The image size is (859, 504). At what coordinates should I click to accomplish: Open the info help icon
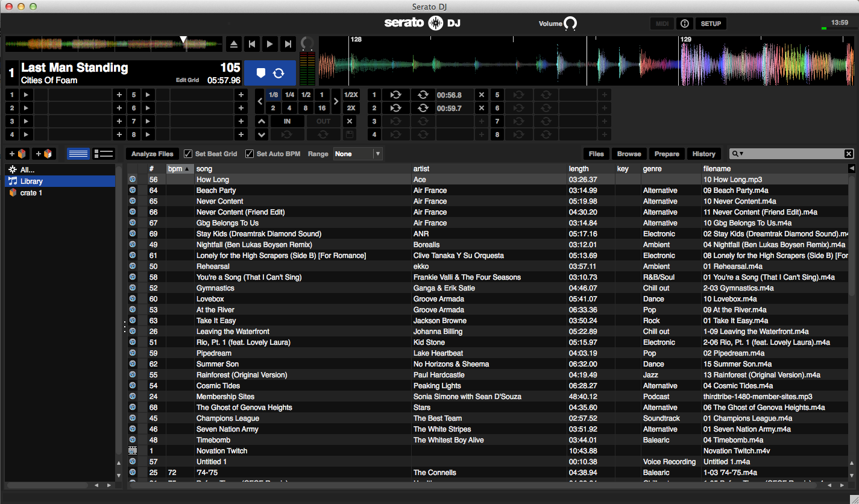684,24
